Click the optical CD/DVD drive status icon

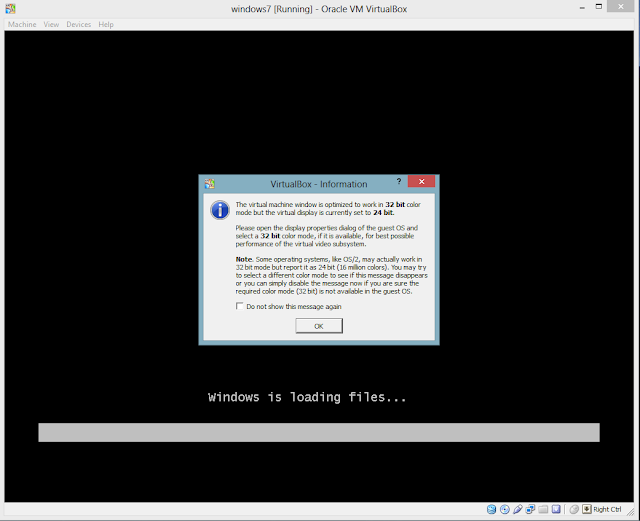(x=504, y=509)
